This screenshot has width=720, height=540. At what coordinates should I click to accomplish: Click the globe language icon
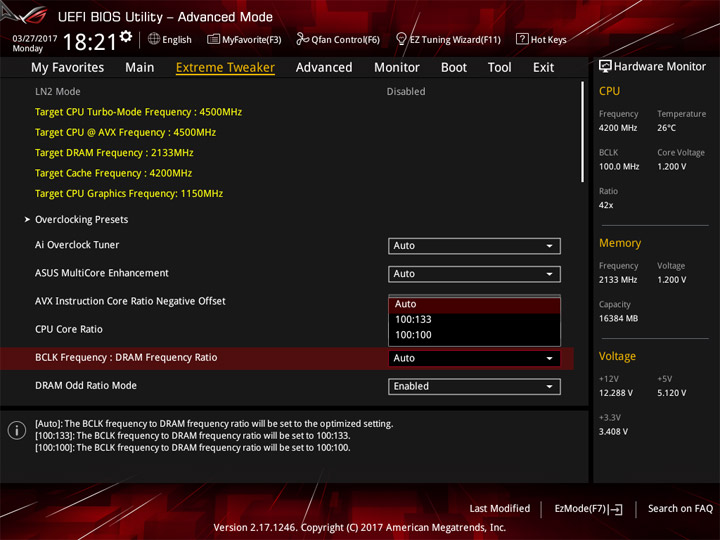pos(154,39)
